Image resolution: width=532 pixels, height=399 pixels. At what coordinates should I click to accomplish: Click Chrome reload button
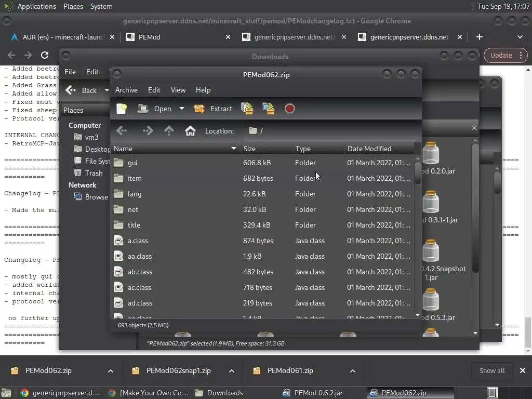(x=45, y=55)
